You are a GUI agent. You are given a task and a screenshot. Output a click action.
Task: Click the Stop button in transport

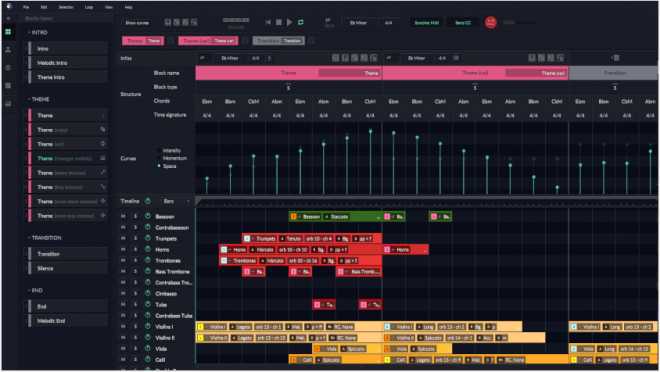coord(279,22)
